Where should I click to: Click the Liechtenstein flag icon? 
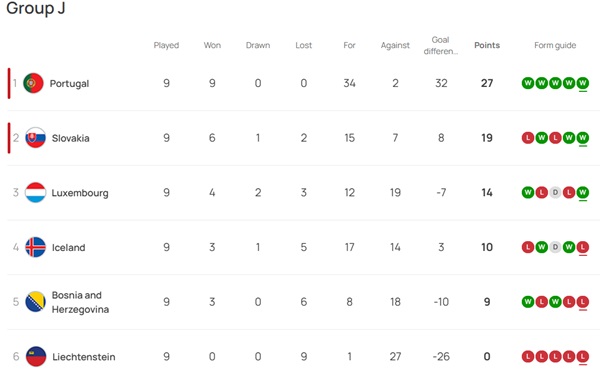click(x=36, y=357)
